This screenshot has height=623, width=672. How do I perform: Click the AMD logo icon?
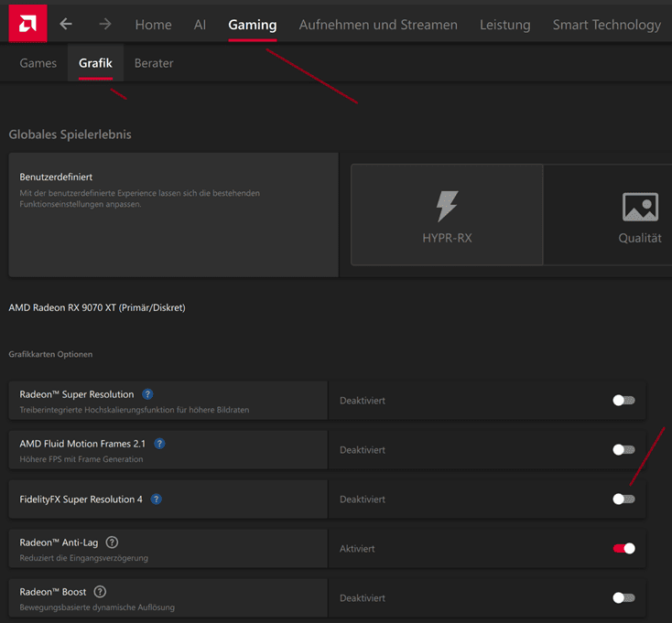coord(27,24)
